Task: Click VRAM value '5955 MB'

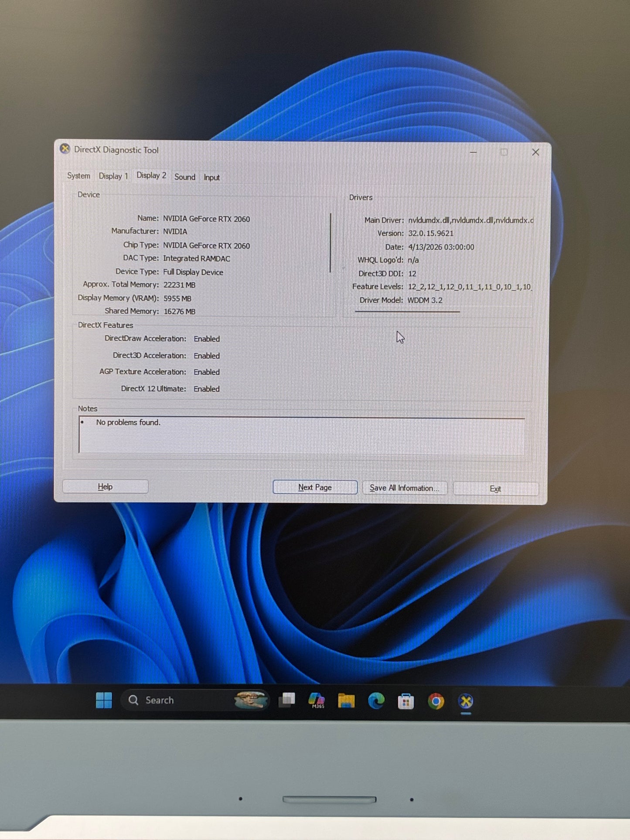Action: click(x=177, y=299)
